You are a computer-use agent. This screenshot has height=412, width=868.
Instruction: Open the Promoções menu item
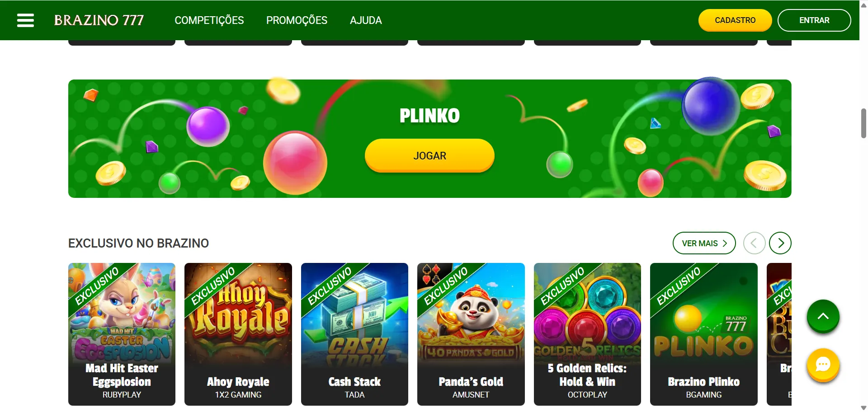pos(297,20)
